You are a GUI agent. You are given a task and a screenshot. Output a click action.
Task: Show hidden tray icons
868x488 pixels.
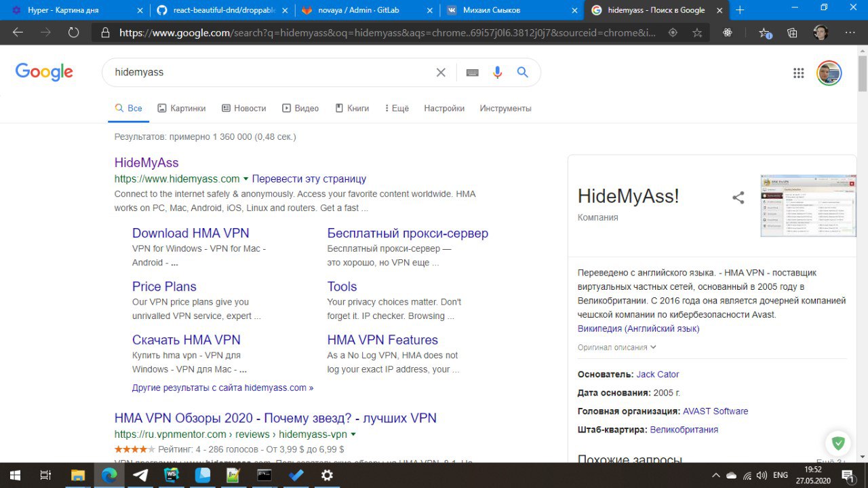coord(715,476)
